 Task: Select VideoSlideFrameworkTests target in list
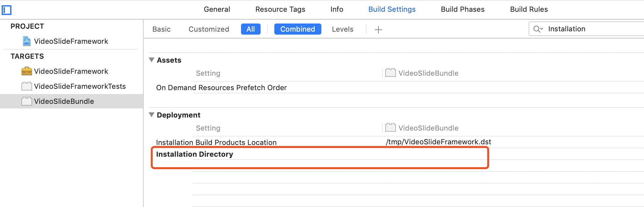click(x=80, y=86)
